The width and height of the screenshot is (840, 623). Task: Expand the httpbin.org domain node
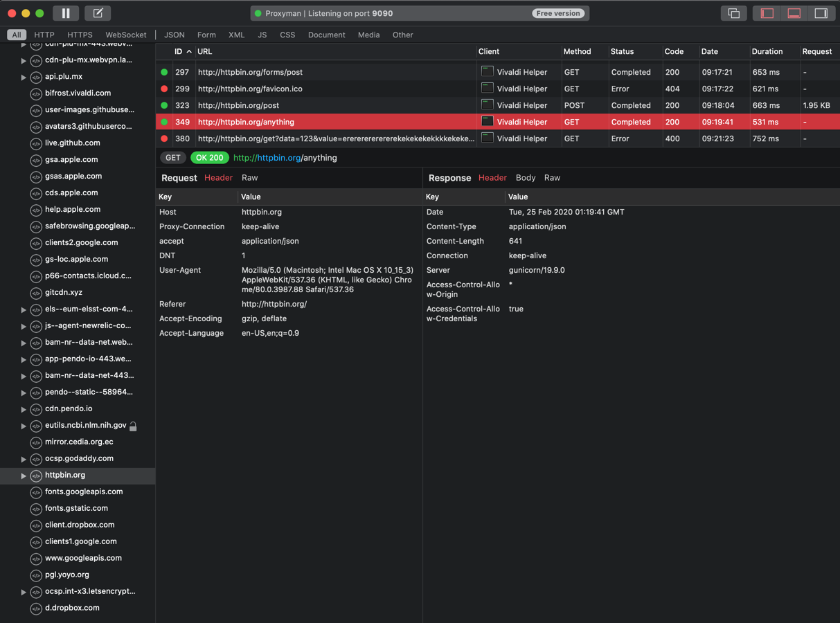coord(24,476)
